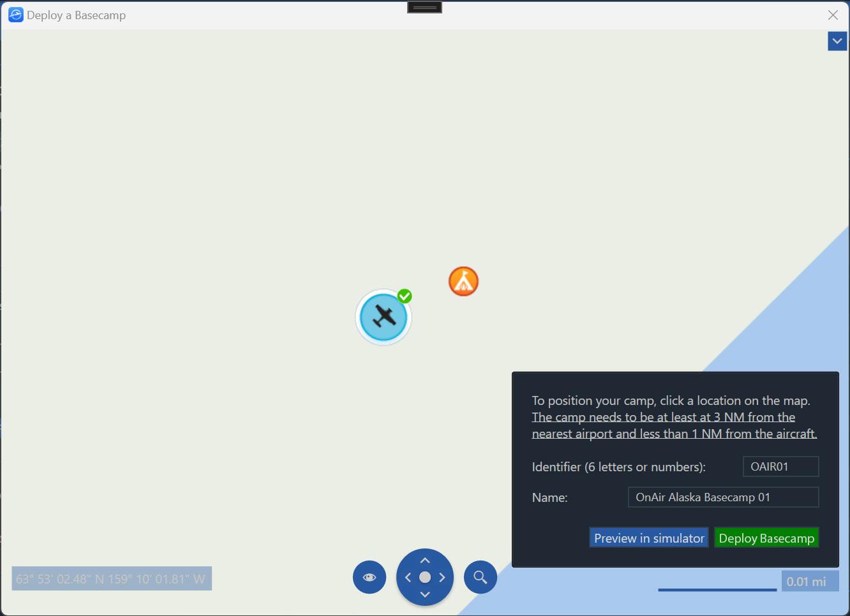Pan the map right with the right arrow
The image size is (850, 616).
[x=442, y=578]
